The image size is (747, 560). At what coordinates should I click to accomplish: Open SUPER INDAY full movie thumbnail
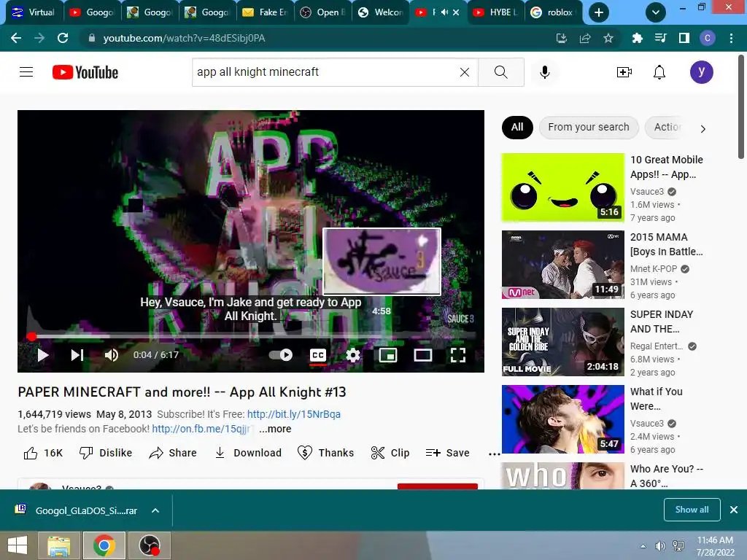pos(562,342)
